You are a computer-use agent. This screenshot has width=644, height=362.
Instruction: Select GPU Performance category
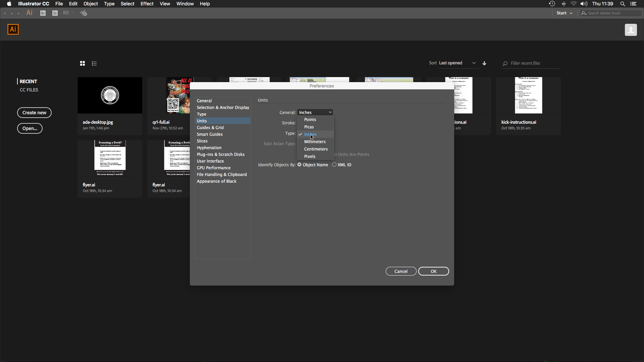click(x=223, y=168)
